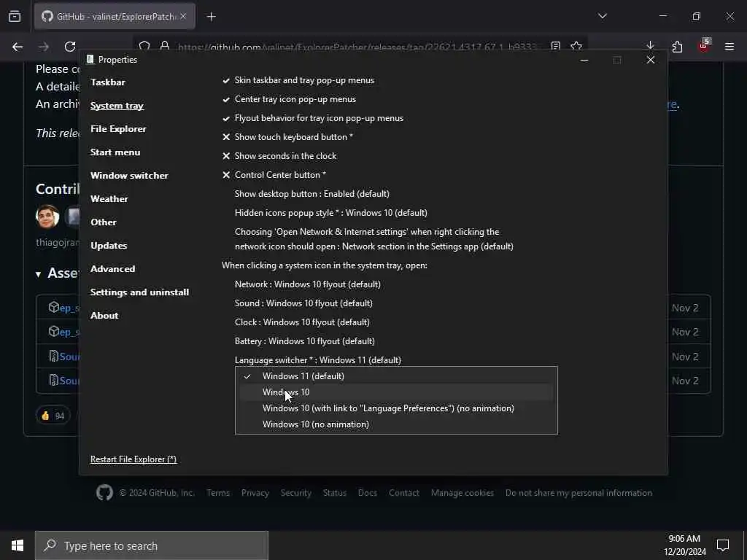The height and width of the screenshot is (560, 747).
Task: Open the Windows Start button
Action: [18, 545]
